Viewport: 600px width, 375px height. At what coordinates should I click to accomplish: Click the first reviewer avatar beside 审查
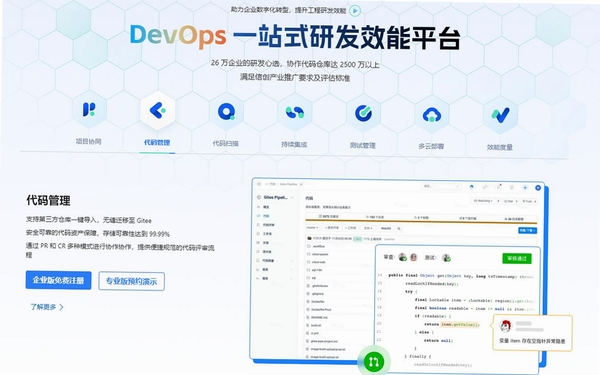click(x=402, y=257)
